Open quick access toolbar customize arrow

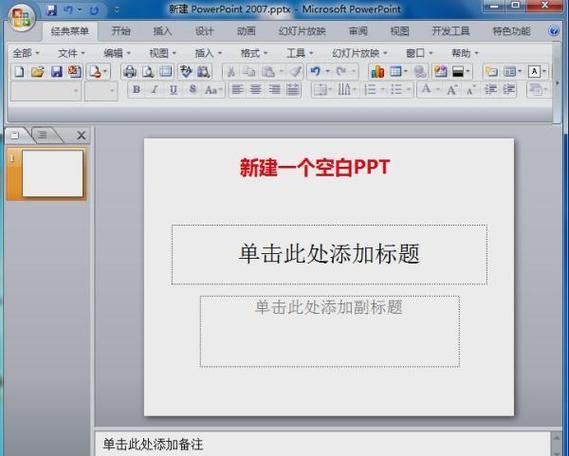pyautogui.click(x=116, y=11)
